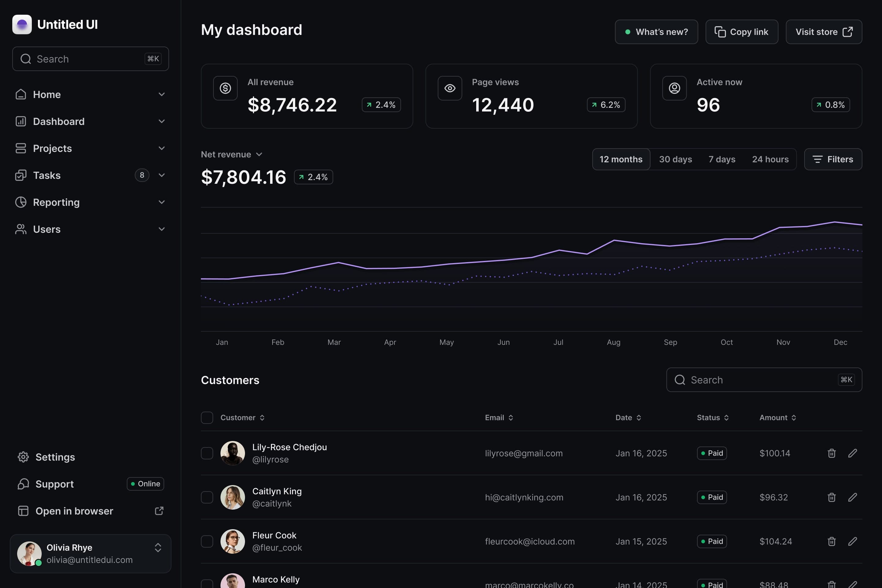Click the What's new? button

656,32
